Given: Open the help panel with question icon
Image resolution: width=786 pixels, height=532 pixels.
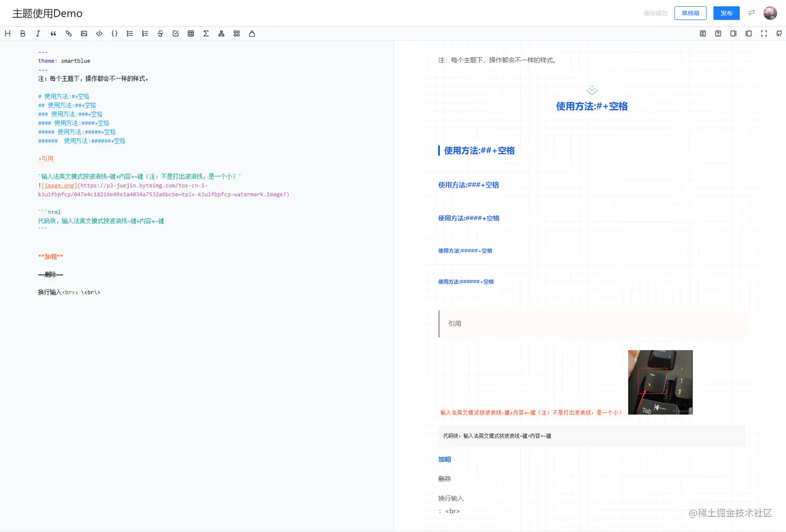Looking at the screenshot, I should click(718, 33).
